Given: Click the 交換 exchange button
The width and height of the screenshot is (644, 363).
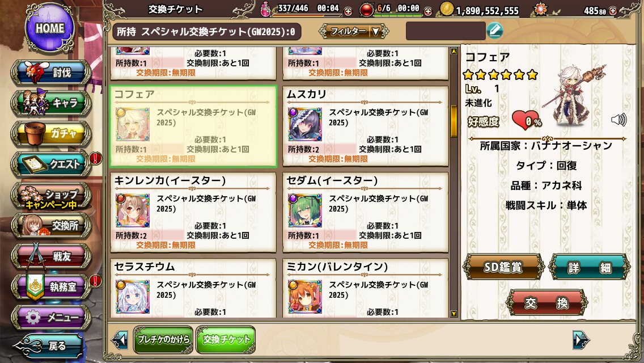Looking at the screenshot, I should 546,303.
